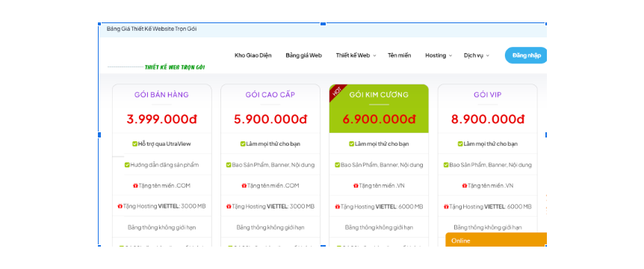Open the Dịch vụ dropdown menu
This screenshot has width=644, height=269.
point(477,55)
